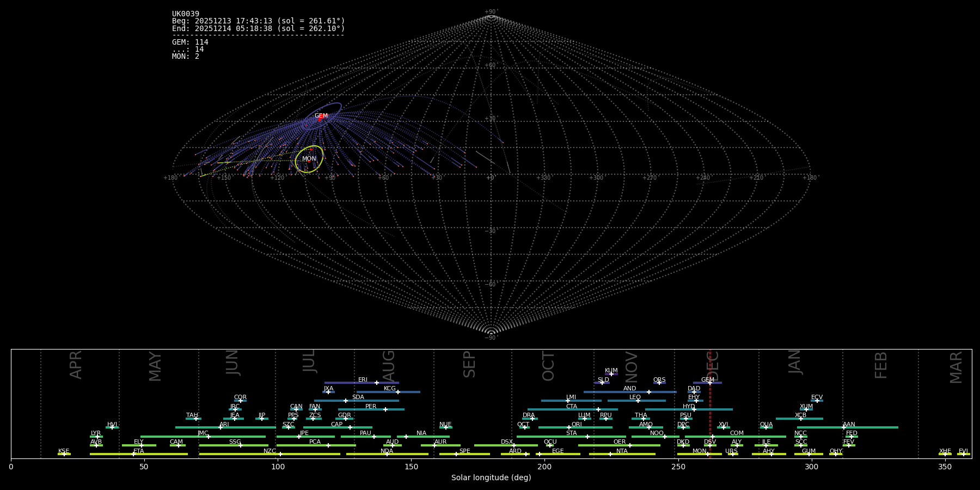
Task: Click the STA shower bar label
Action: click(571, 433)
